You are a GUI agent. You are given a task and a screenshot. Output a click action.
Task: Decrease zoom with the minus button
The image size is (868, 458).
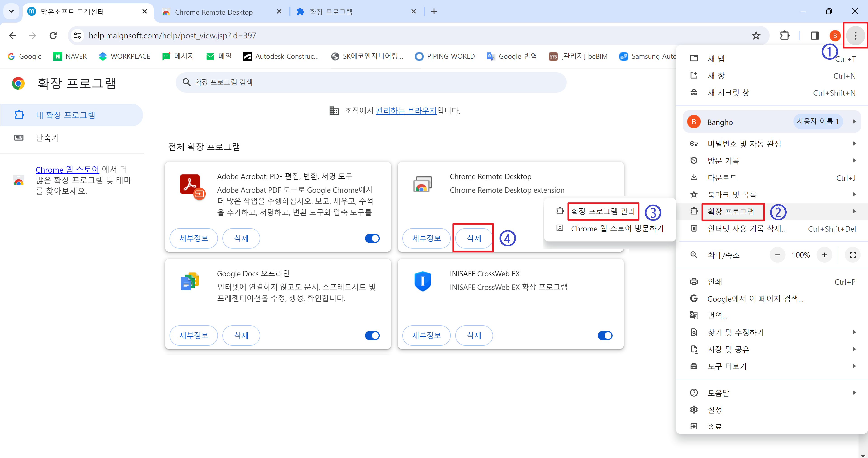pyautogui.click(x=777, y=255)
